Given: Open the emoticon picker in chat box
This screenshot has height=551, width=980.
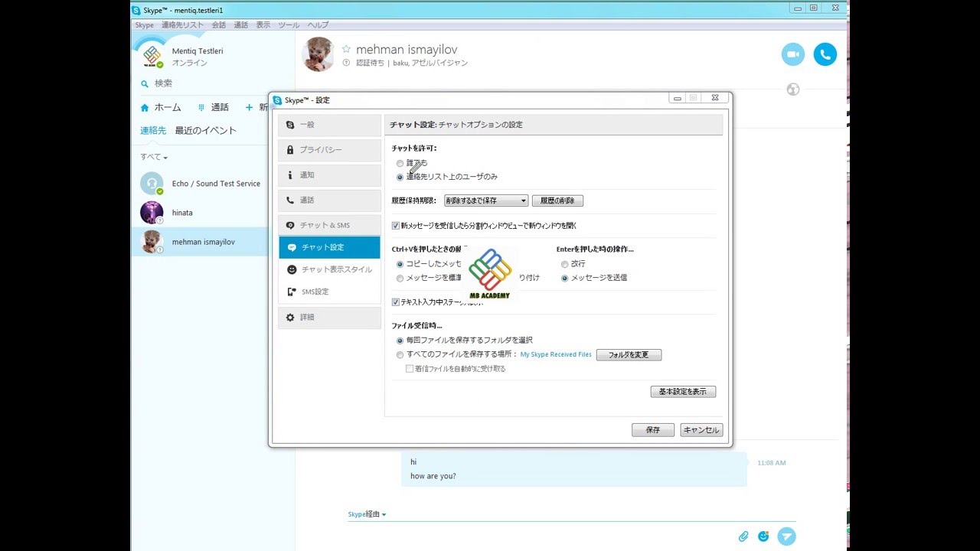Looking at the screenshot, I should click(763, 536).
